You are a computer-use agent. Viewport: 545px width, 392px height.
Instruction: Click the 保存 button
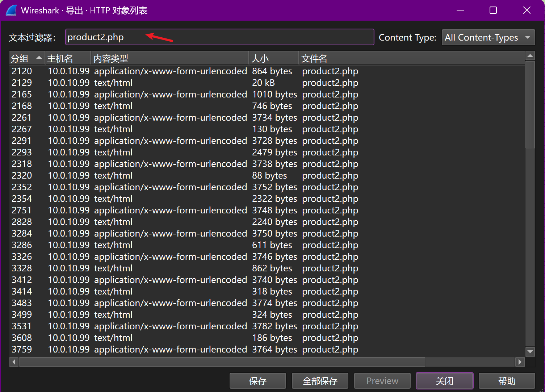pos(257,381)
